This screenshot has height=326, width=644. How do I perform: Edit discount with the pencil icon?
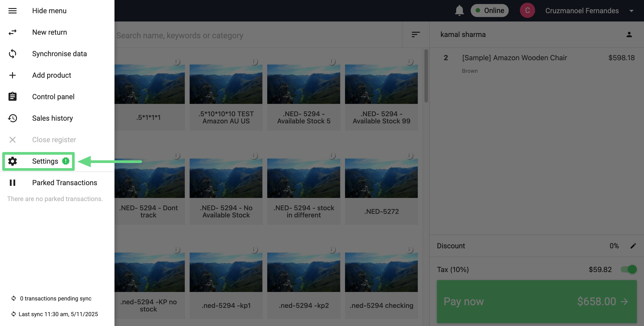click(x=633, y=246)
